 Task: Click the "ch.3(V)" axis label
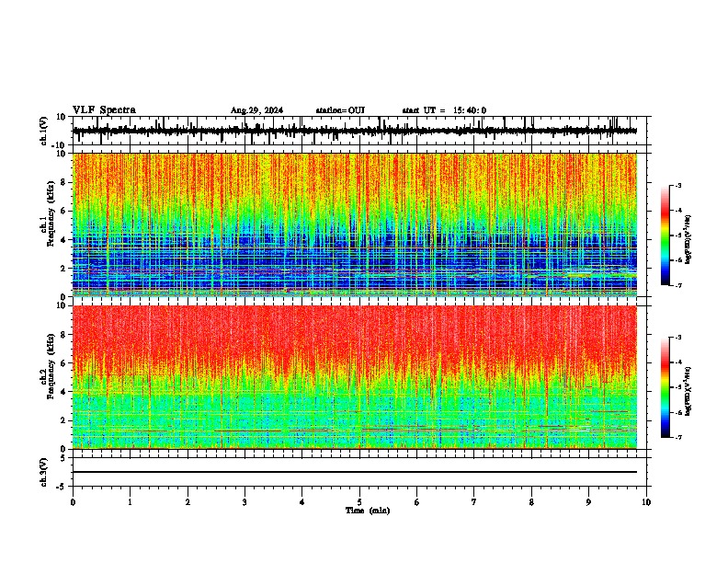tap(44, 472)
